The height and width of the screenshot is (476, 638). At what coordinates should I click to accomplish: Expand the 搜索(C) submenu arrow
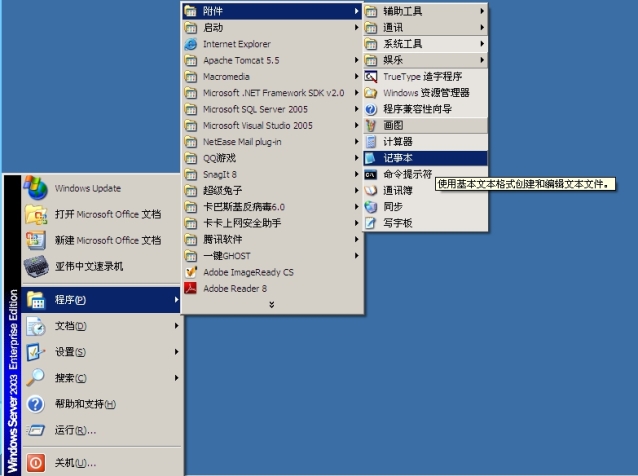[x=176, y=378]
